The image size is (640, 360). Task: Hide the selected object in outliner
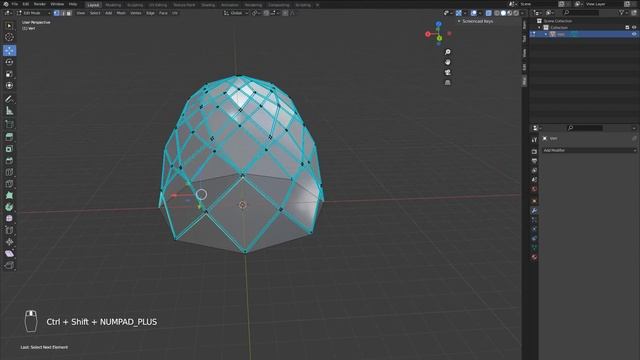634,34
